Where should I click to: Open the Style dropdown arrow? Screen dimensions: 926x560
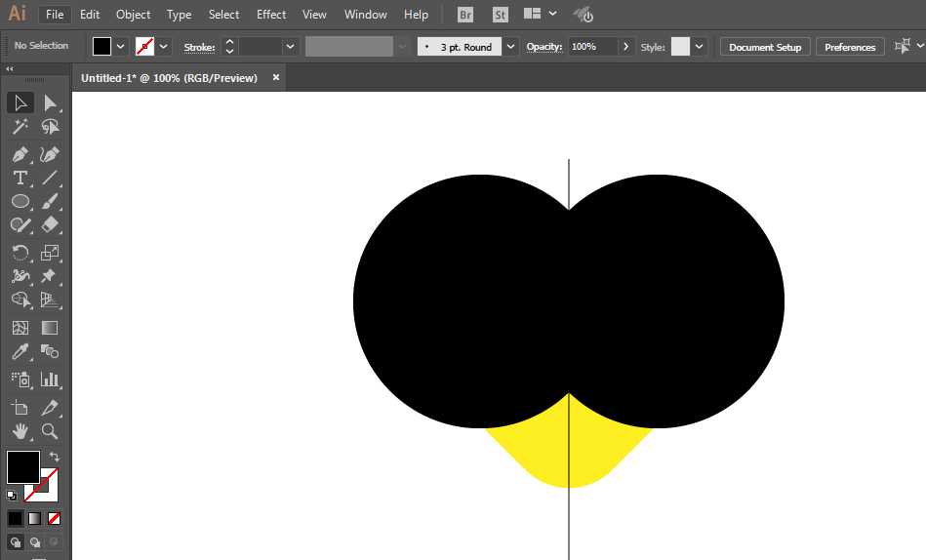700,47
